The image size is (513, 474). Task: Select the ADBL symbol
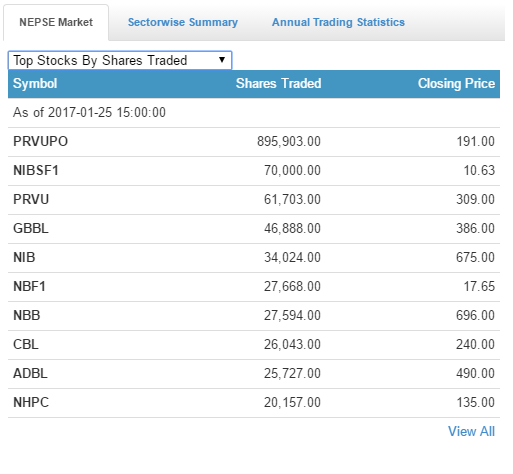30,373
